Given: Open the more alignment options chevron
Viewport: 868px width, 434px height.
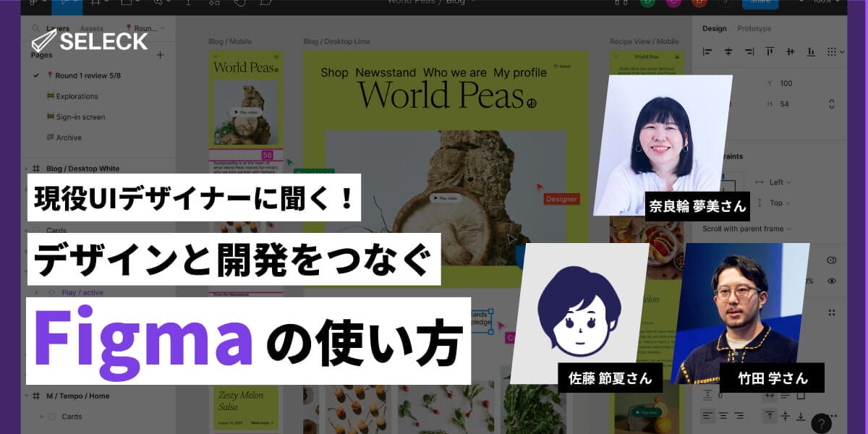Looking at the screenshot, I should coord(843,51).
